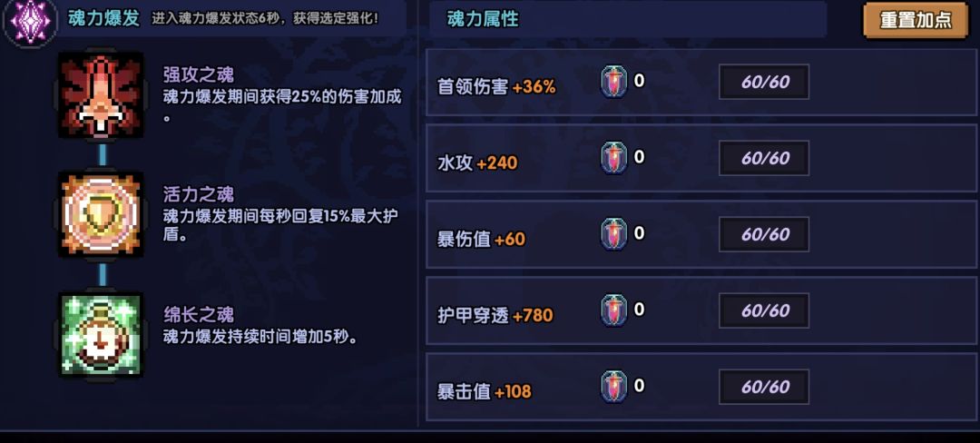
Task: Click the soul gem icon beside 首领伤害
Action: coord(614,83)
